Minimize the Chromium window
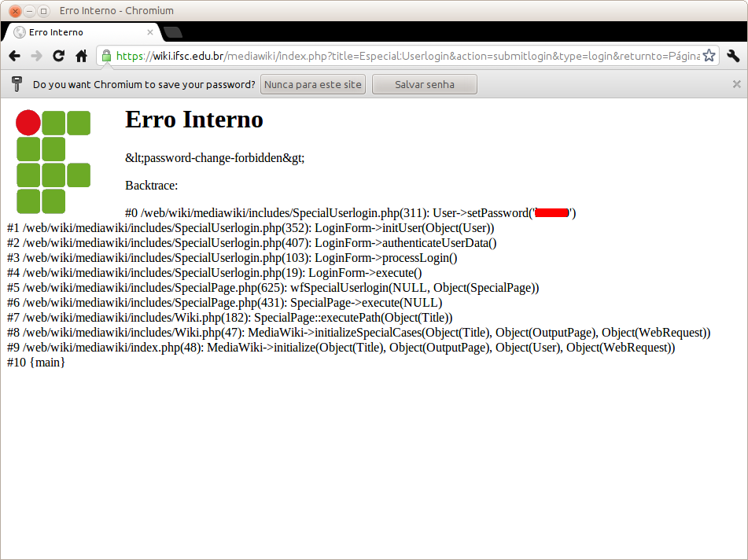This screenshot has width=748, height=560. coord(29,11)
